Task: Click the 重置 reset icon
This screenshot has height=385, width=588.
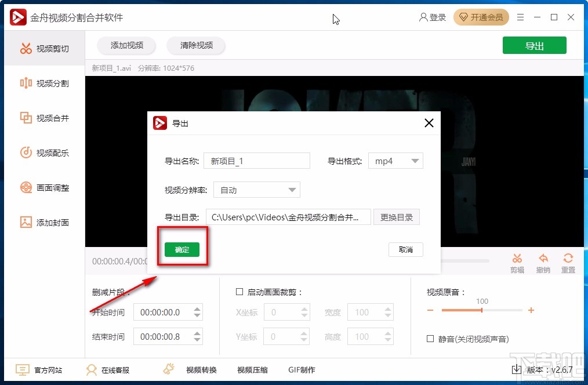Action: (x=568, y=258)
